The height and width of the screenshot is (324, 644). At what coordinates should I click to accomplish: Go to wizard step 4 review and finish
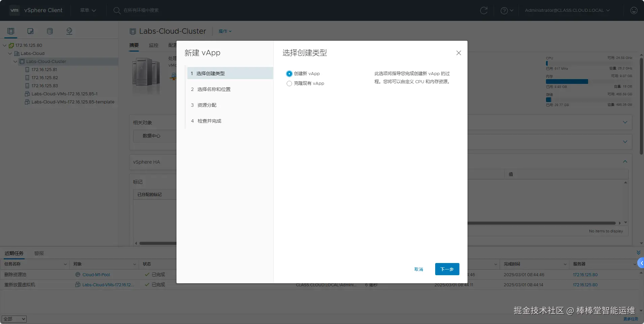point(229,121)
